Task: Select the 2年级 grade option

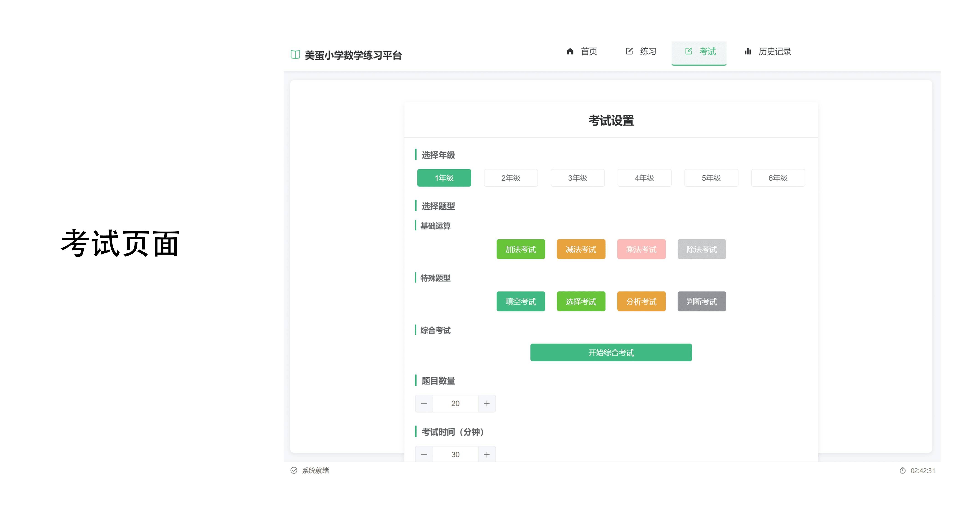Action: (511, 178)
